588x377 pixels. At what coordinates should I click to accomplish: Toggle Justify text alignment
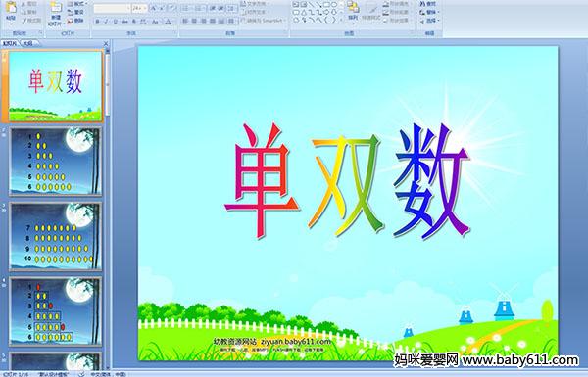point(213,21)
